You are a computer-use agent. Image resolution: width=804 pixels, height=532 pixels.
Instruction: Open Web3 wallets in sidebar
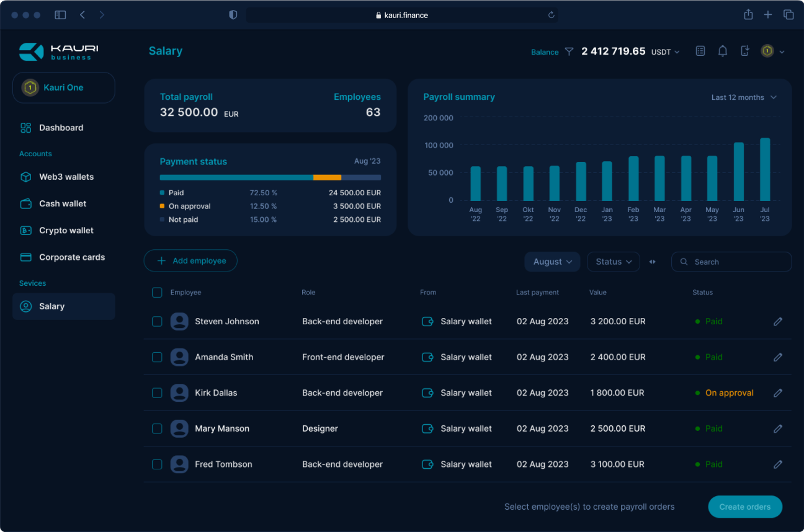click(x=66, y=177)
